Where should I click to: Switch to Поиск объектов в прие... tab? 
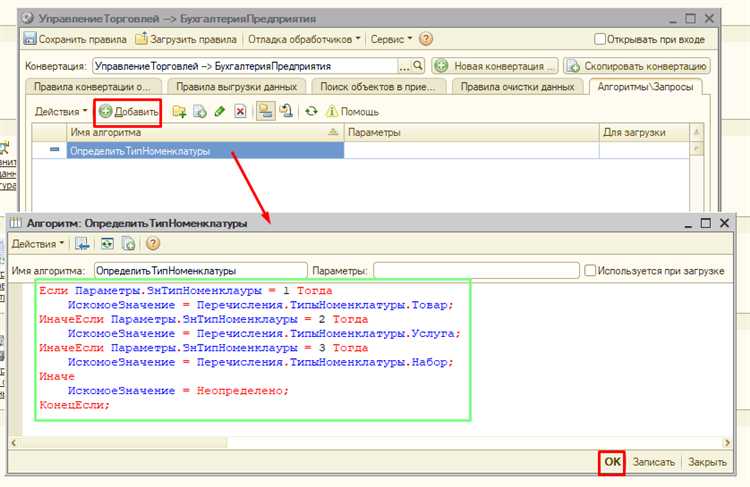tap(377, 87)
